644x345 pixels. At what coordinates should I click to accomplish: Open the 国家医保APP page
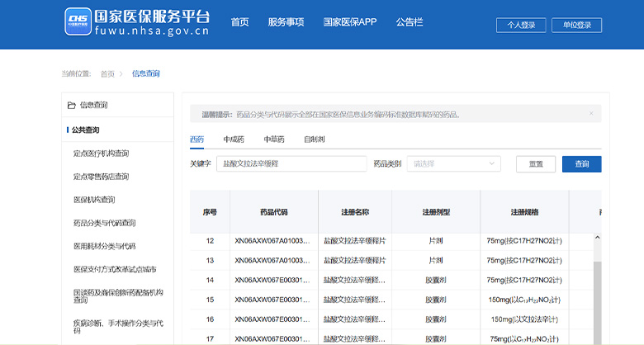(x=349, y=22)
